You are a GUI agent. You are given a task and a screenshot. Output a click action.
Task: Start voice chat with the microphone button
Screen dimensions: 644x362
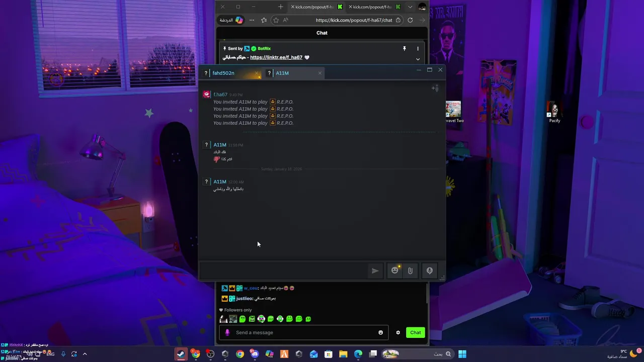pyautogui.click(x=430, y=270)
